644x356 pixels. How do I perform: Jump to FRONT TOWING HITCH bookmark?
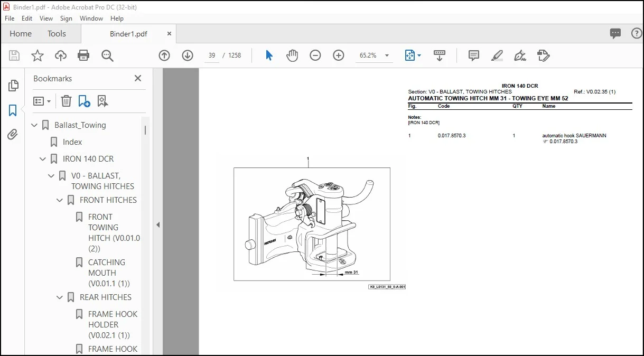pos(114,232)
